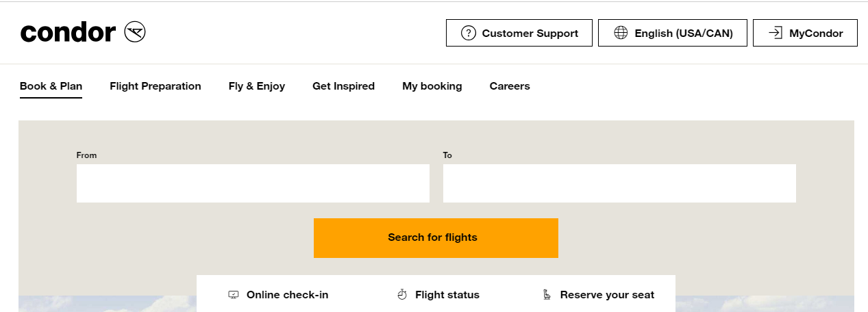Go to homepage via condor wordmark
868x312 pixels.
pos(68,32)
